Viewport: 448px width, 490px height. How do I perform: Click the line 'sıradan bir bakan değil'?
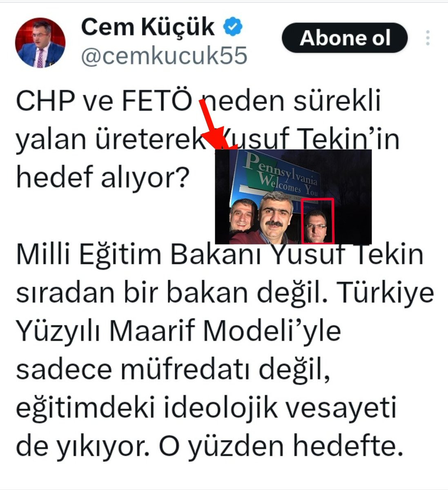pyautogui.click(x=225, y=293)
